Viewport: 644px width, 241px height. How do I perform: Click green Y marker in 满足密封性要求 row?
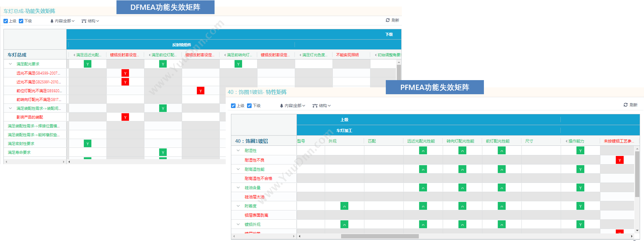coord(88,143)
